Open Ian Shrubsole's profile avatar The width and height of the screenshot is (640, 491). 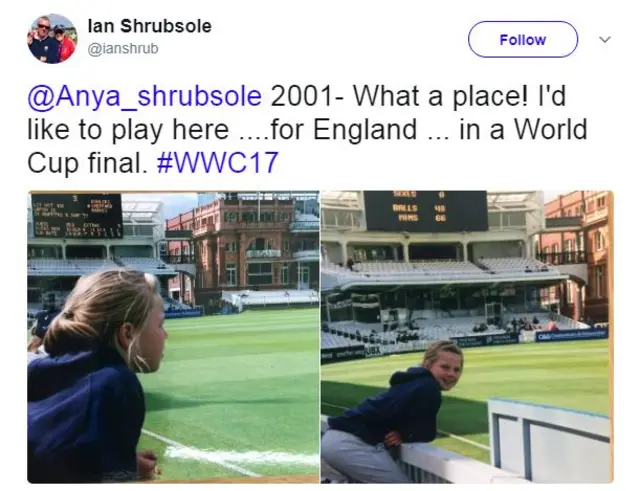click(x=52, y=39)
